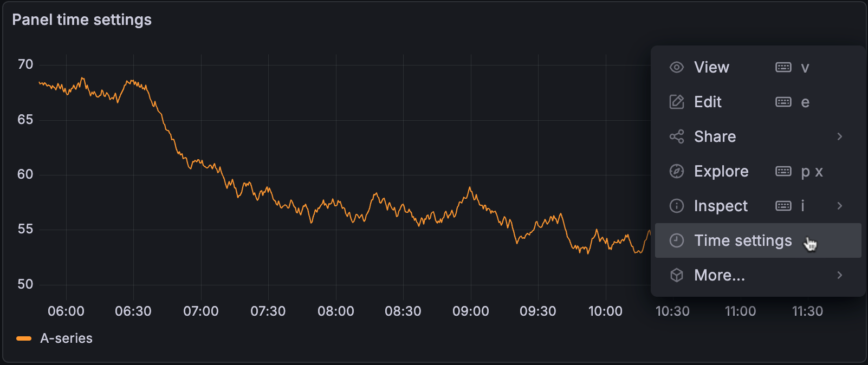Viewport: 868px width, 365px height.
Task: Click the keyboard icon in the View row
Action: pos(783,67)
